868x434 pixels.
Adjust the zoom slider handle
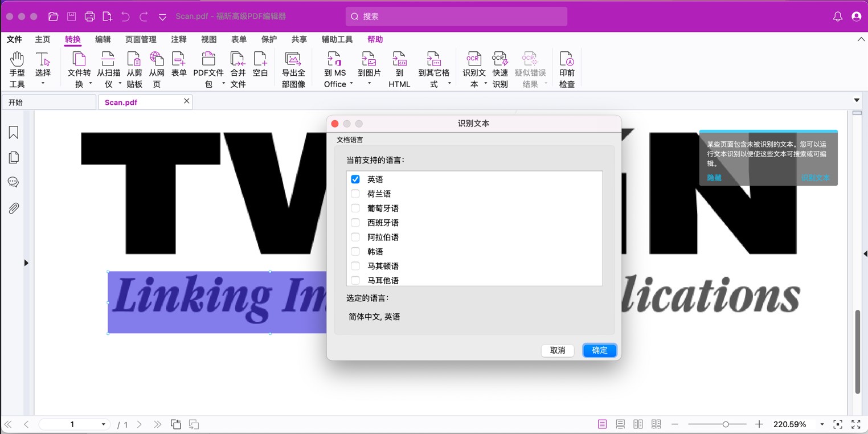coord(726,424)
